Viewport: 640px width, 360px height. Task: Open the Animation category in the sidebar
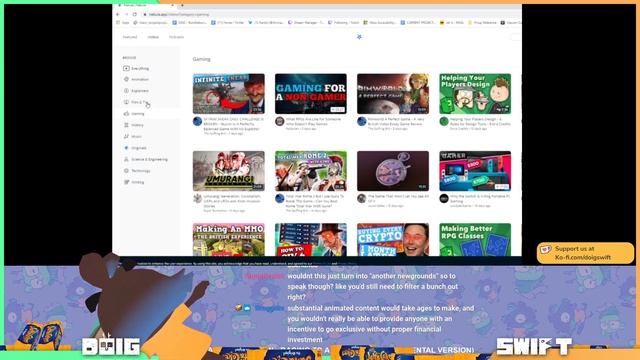(136, 79)
